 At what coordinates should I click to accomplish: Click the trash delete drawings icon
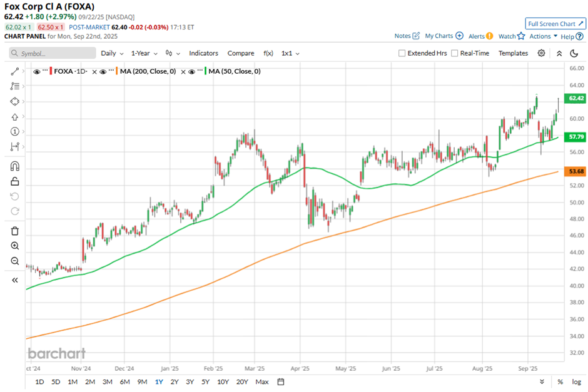(x=15, y=231)
